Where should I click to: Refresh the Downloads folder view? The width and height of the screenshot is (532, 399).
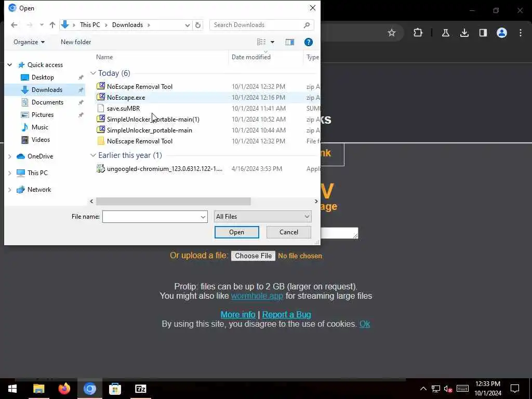(198, 25)
